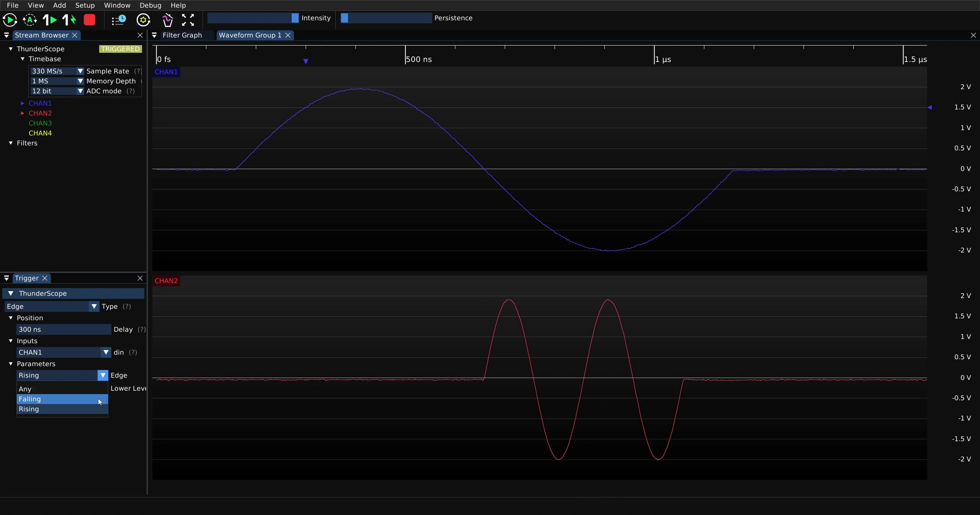
Task: Open the history clock icon
Action: [119, 20]
